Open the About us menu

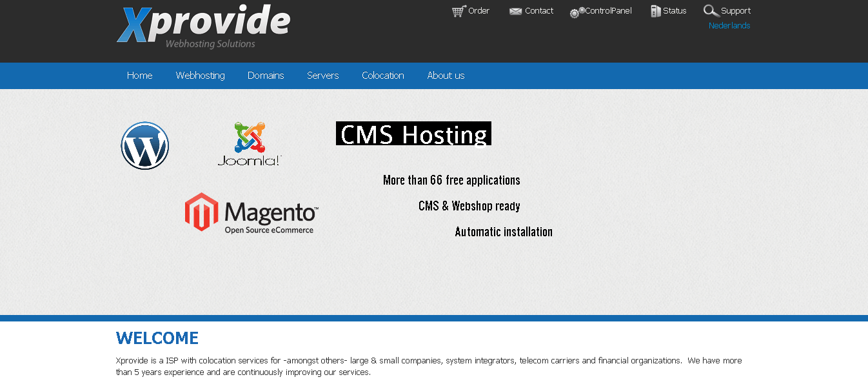tap(446, 76)
